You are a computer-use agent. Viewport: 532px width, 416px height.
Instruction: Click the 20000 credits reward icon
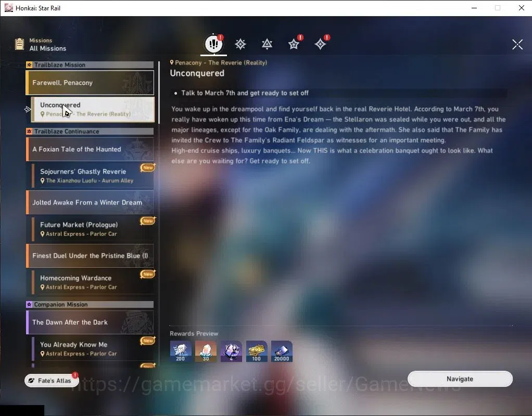(x=282, y=351)
